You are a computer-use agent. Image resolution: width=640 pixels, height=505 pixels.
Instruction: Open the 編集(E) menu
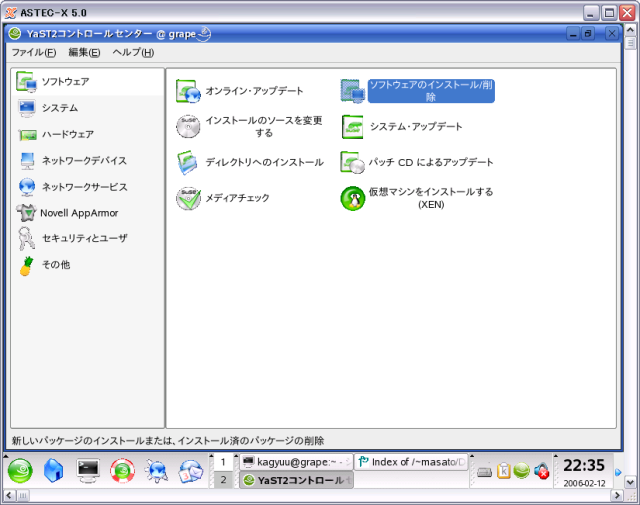(x=84, y=52)
